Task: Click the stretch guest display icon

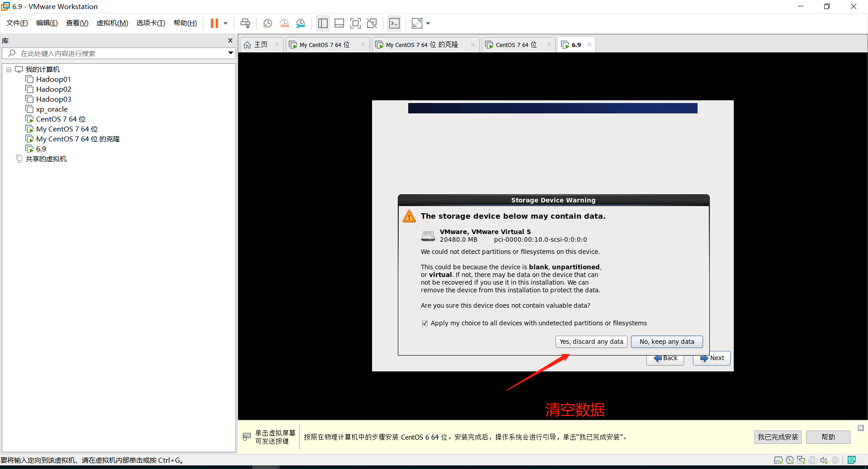Action: click(x=417, y=23)
